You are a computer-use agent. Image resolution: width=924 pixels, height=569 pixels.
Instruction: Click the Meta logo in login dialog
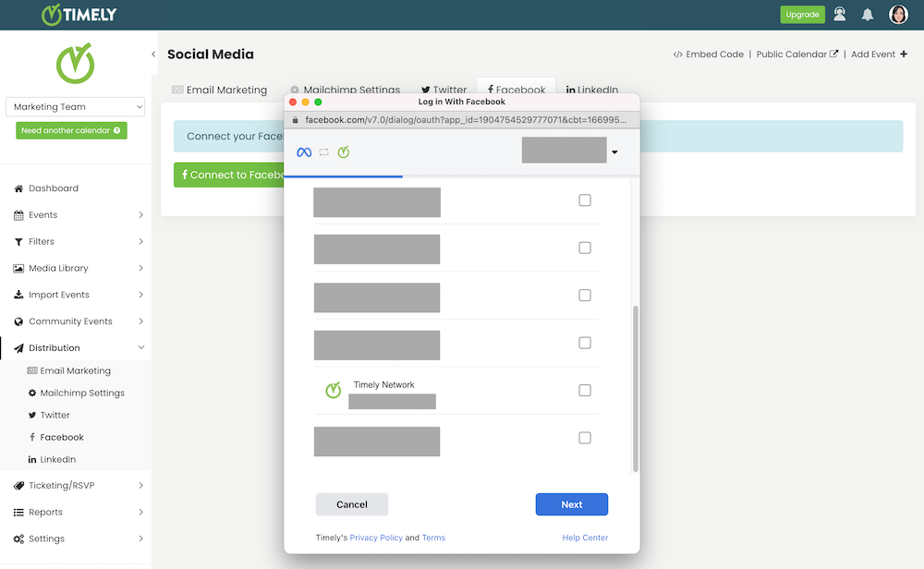[304, 152]
